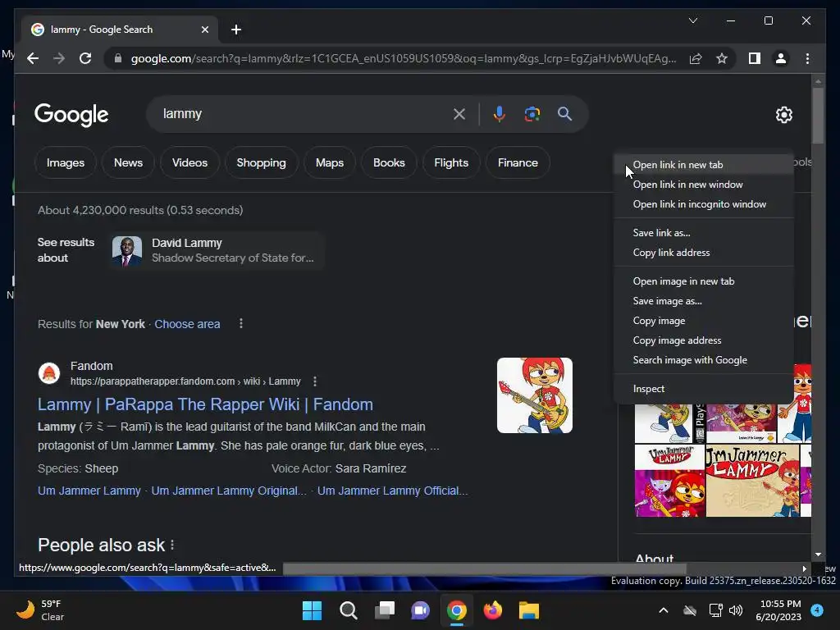Bookmark this page with the star

722,58
